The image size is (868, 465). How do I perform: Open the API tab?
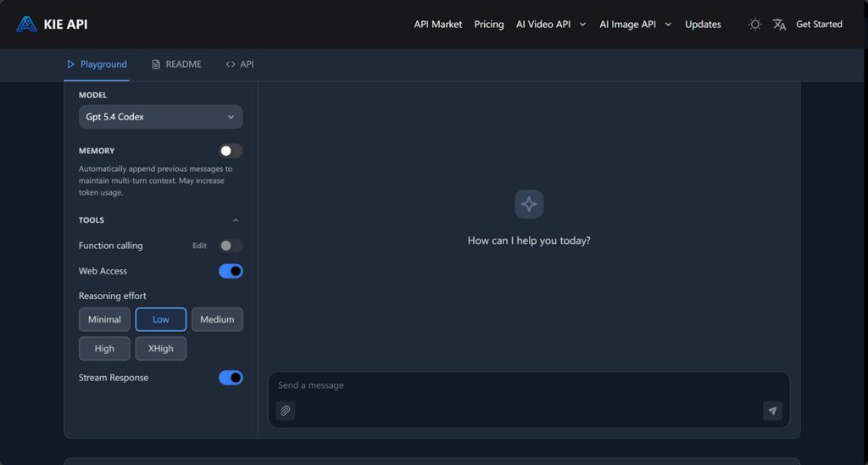(240, 64)
